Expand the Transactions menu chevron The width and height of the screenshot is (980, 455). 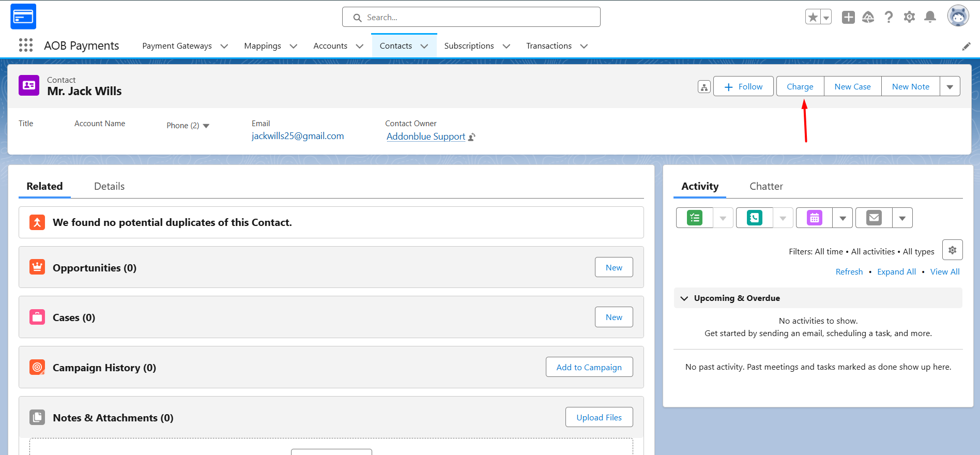584,46
